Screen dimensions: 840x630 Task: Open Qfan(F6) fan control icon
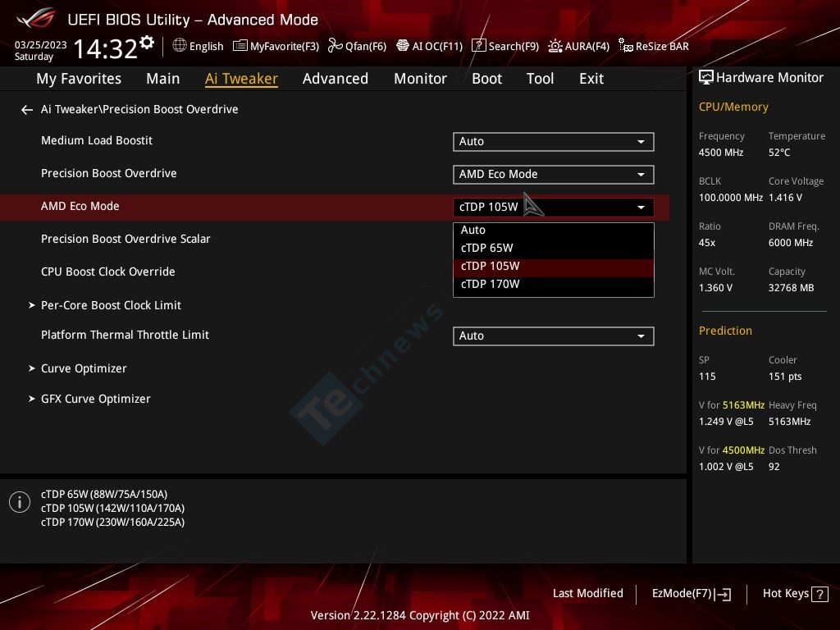point(335,46)
